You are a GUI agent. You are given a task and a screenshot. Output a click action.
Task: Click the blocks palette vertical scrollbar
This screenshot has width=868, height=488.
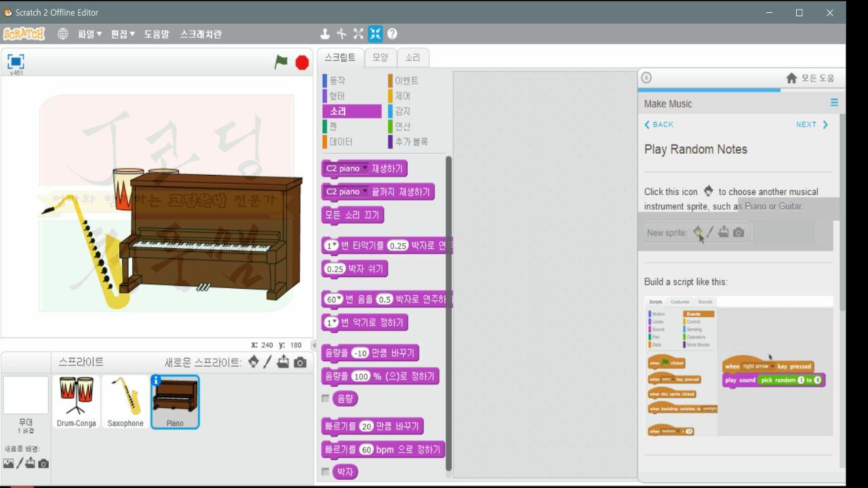coord(448,312)
